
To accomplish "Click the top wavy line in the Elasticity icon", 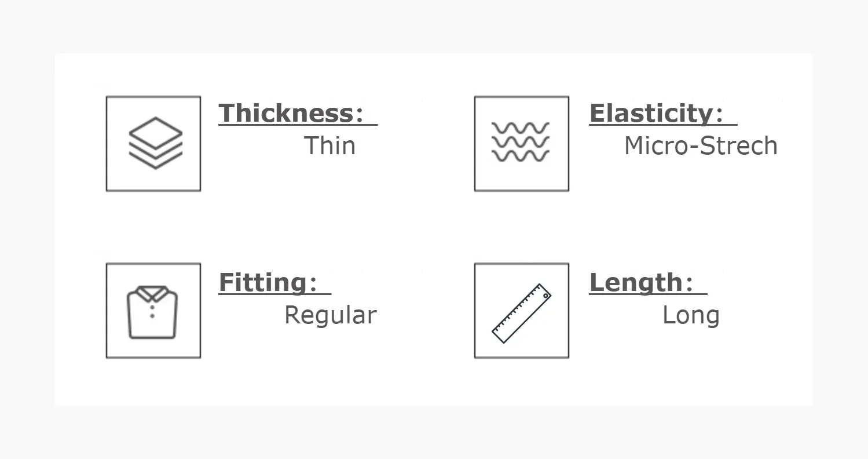I will [521, 128].
